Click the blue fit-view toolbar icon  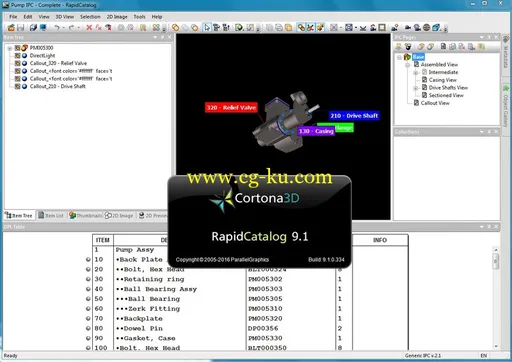[349, 28]
